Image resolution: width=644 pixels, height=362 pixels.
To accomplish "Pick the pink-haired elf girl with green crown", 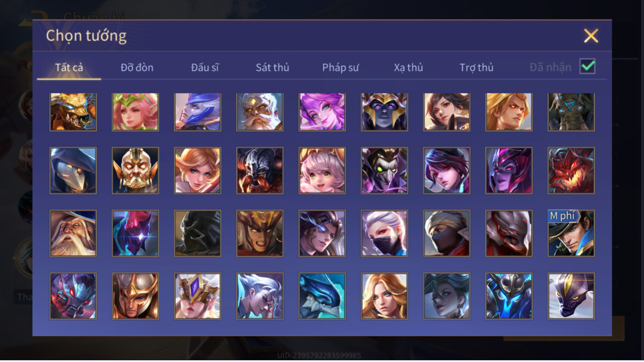I will (135, 112).
